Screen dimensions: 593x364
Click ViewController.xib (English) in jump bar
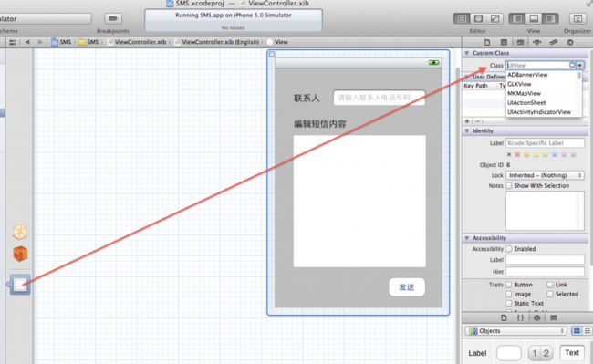217,42
